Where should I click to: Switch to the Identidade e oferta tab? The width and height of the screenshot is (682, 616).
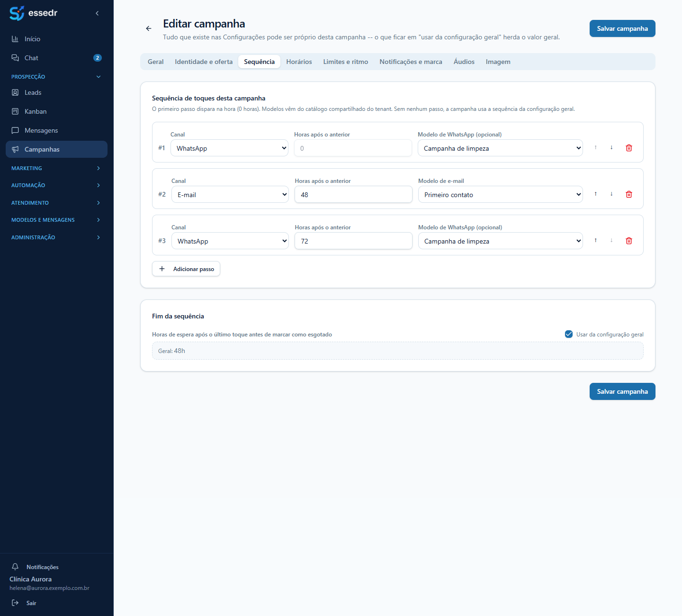click(204, 62)
